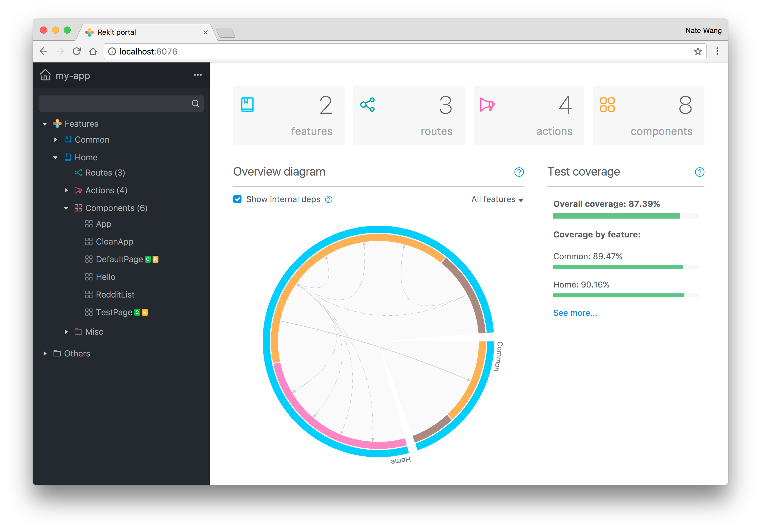The height and width of the screenshot is (532, 761).
Task: Click the components grid icon
Action: pyautogui.click(x=608, y=104)
